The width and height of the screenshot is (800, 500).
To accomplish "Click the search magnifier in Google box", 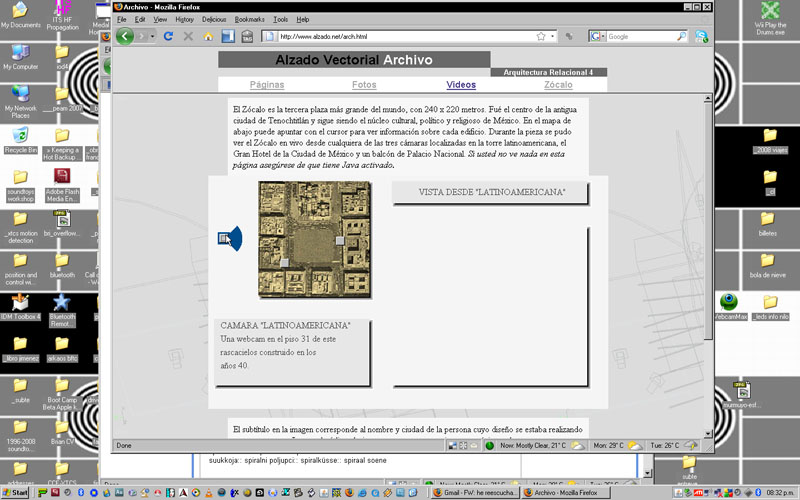I will click(682, 36).
